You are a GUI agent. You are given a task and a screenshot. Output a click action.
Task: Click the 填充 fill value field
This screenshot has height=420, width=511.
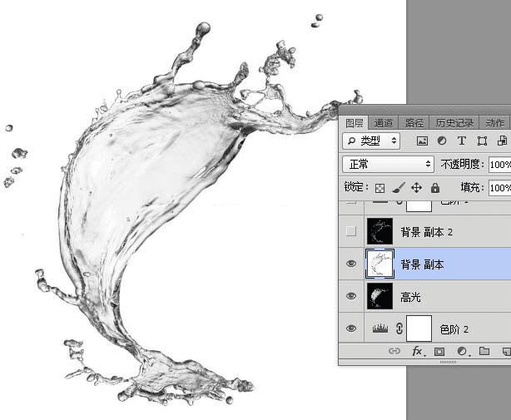[x=499, y=188]
